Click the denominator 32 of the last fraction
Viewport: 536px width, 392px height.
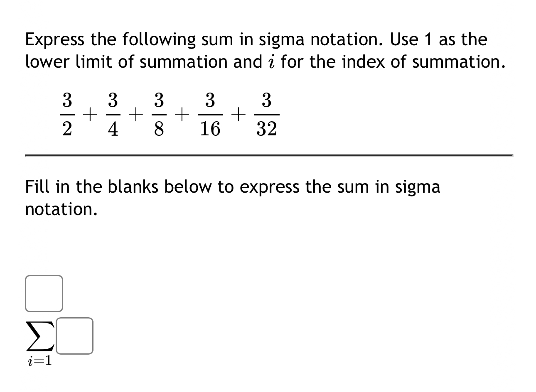pyautogui.click(x=268, y=129)
